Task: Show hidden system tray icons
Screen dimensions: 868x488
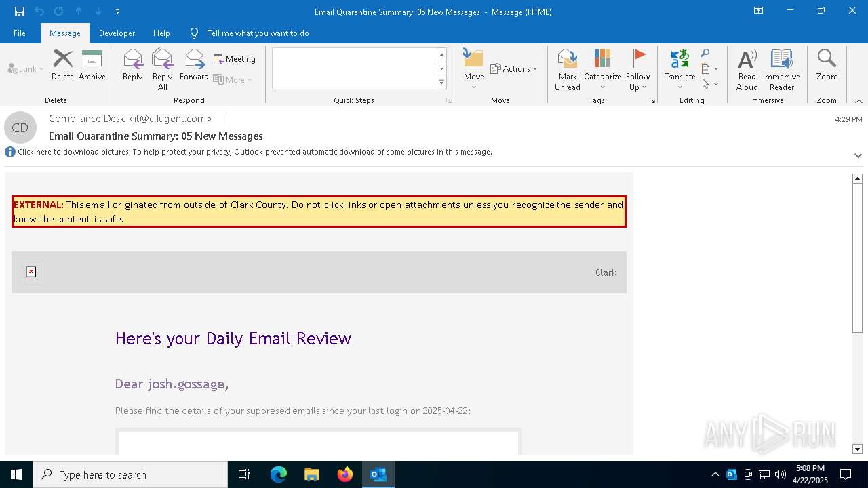Action: (x=715, y=474)
